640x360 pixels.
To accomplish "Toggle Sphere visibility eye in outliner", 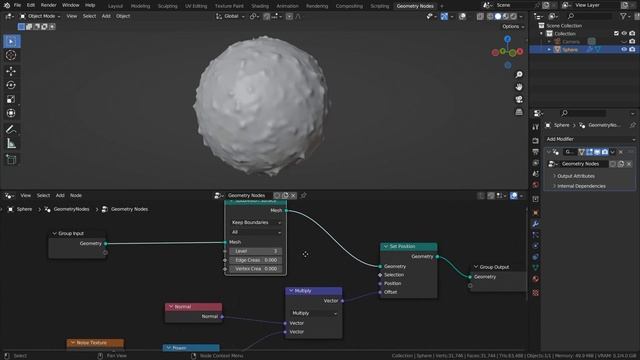I will point(624,49).
